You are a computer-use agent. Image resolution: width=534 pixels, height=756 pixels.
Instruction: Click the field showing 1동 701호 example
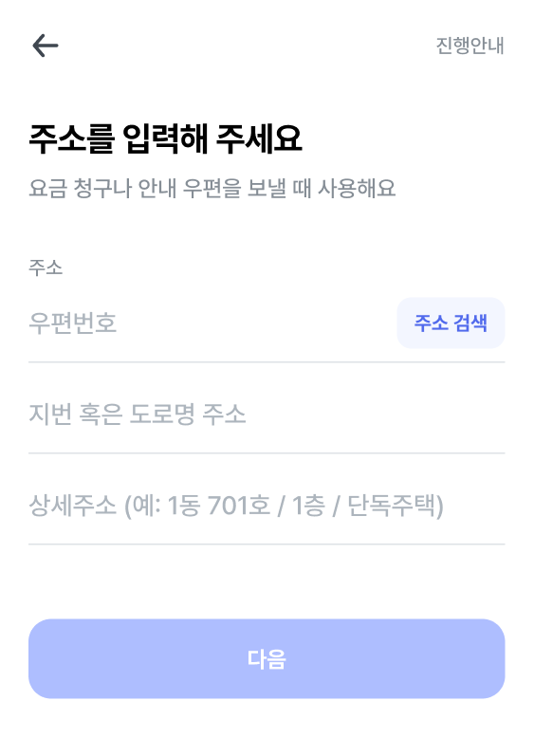click(267, 506)
